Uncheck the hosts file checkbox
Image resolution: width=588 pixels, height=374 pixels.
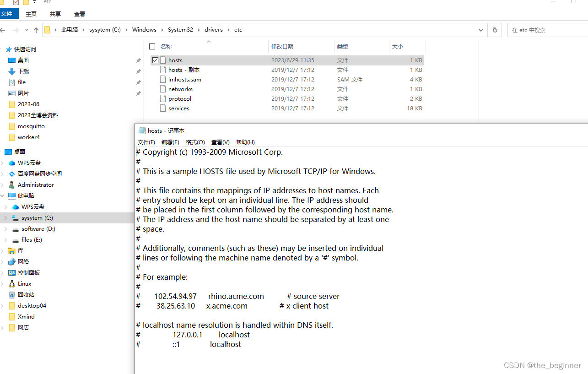coord(155,60)
